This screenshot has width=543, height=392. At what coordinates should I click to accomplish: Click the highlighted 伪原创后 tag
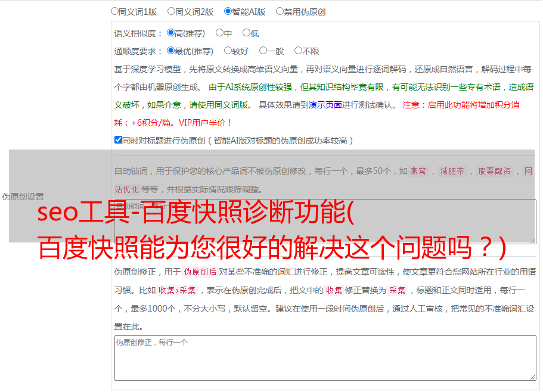tap(200, 272)
